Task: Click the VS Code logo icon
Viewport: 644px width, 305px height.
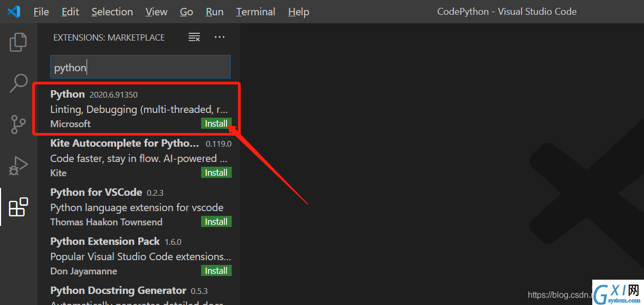Action: pyautogui.click(x=14, y=11)
